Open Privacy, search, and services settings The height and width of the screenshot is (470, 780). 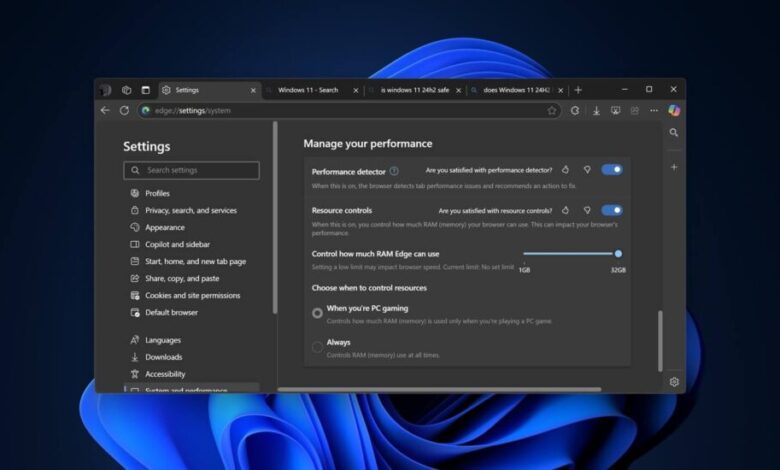[191, 211]
